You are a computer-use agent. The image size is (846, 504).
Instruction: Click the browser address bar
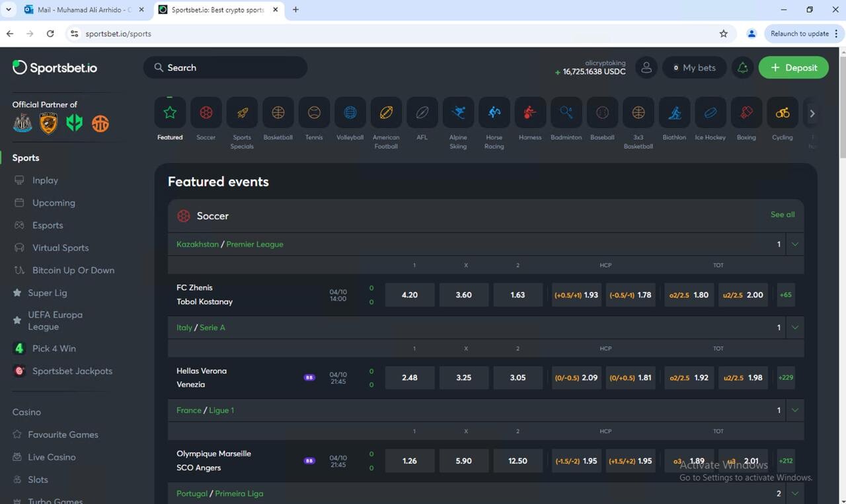397,34
